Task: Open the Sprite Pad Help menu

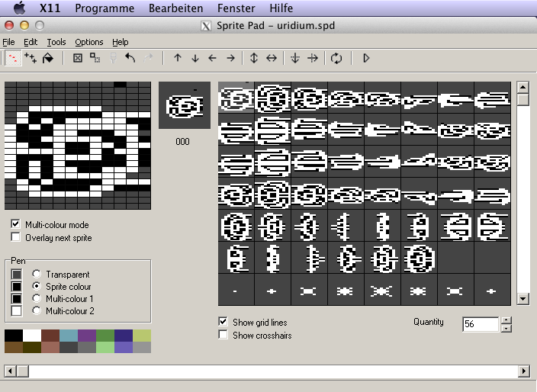Action: coord(121,42)
